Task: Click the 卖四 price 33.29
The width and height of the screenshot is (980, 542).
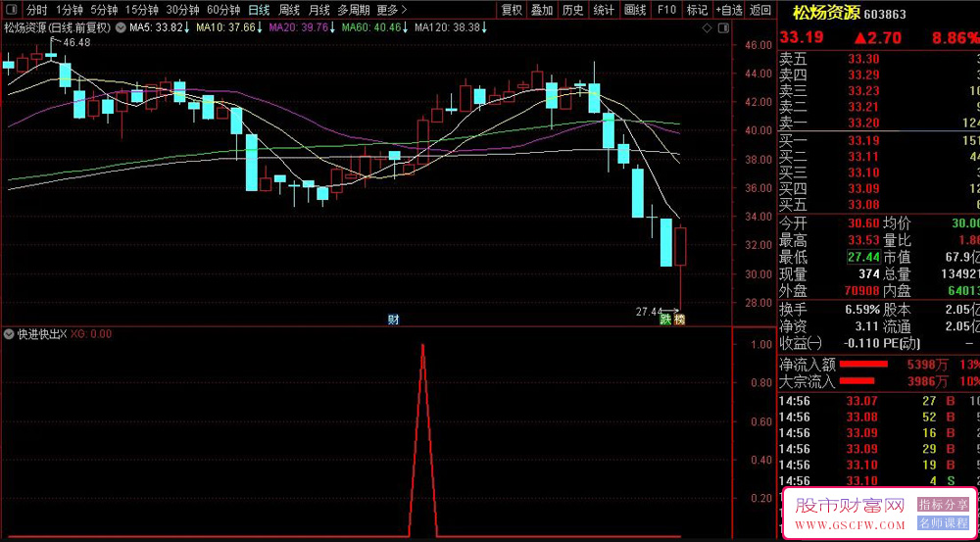Action: click(x=863, y=75)
